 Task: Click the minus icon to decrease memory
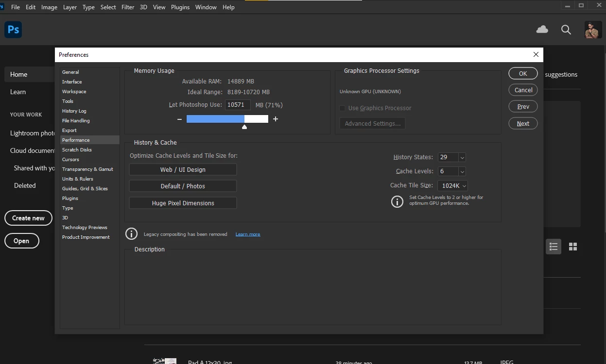tap(179, 119)
